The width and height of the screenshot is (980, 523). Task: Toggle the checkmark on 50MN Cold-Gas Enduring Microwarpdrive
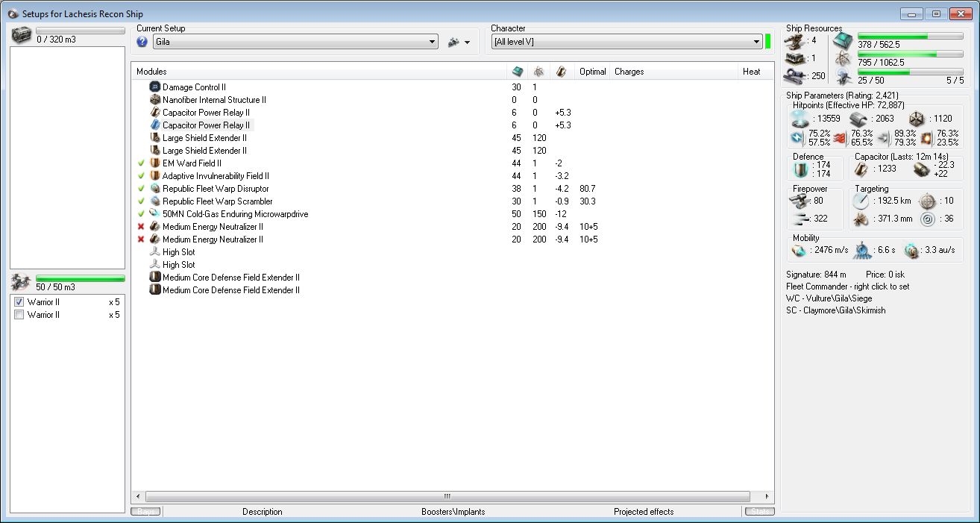click(141, 214)
